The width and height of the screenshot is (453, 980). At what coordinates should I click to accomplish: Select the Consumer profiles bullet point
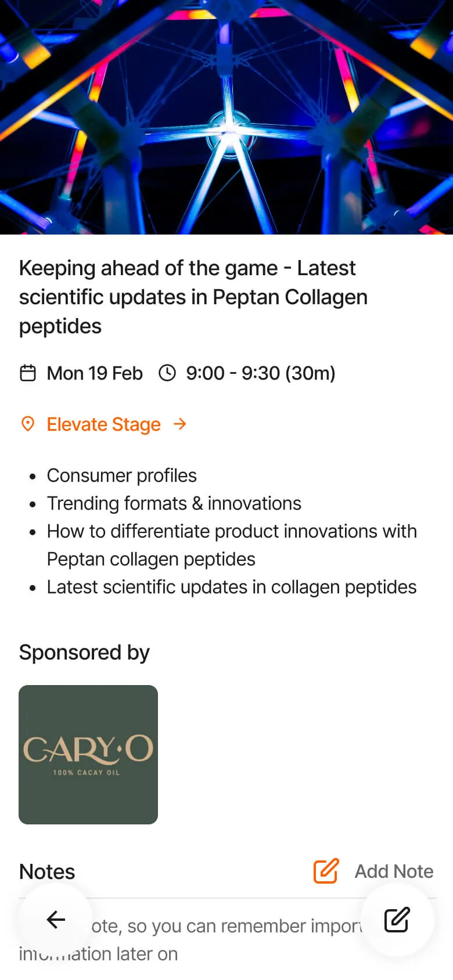122,475
